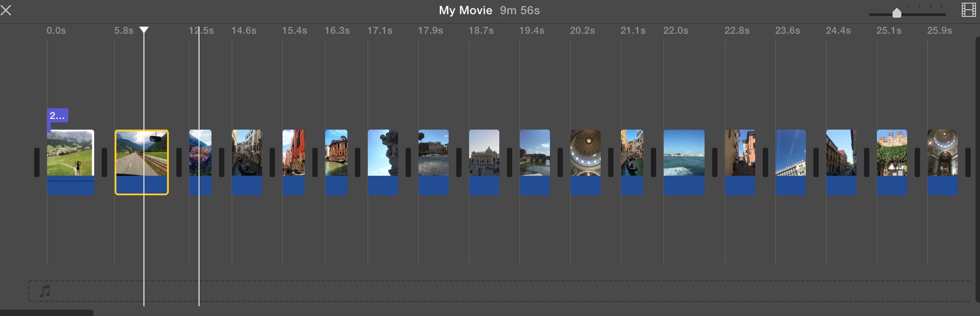980x316 pixels.
Task: Click the transition bar between 18.7s and 19.4s clips
Action: coord(510,162)
